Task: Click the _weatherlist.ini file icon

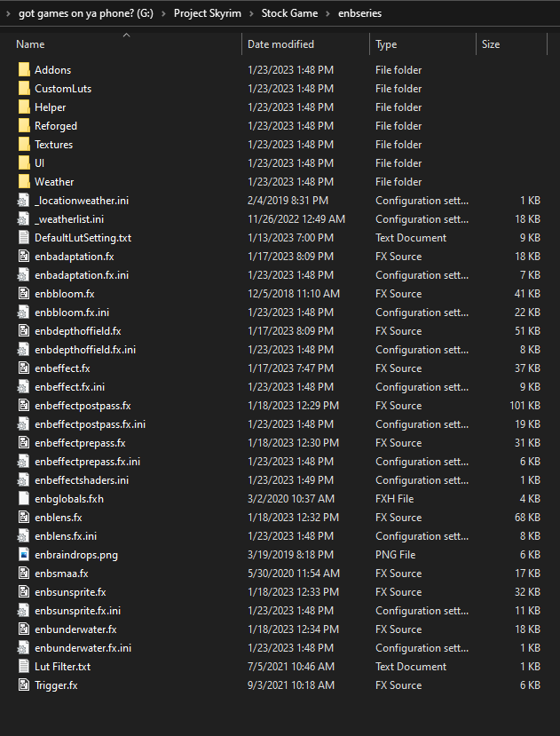Action: pos(23,219)
